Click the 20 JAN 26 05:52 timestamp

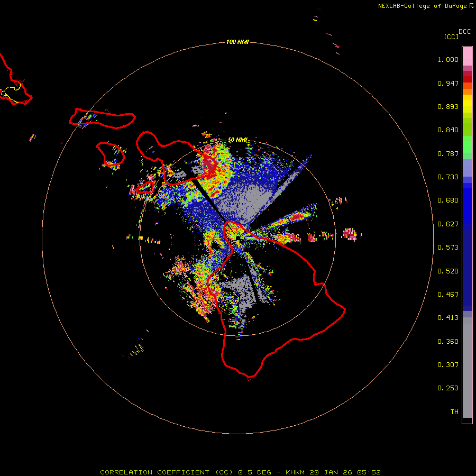345,472
